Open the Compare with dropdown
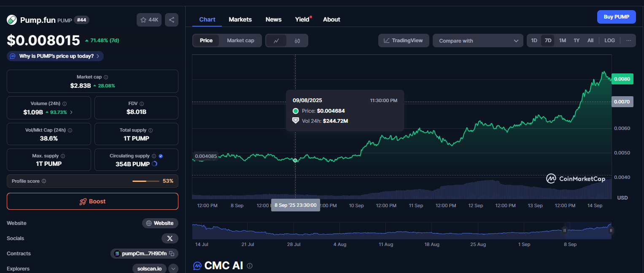This screenshot has width=644, height=273. click(x=478, y=41)
